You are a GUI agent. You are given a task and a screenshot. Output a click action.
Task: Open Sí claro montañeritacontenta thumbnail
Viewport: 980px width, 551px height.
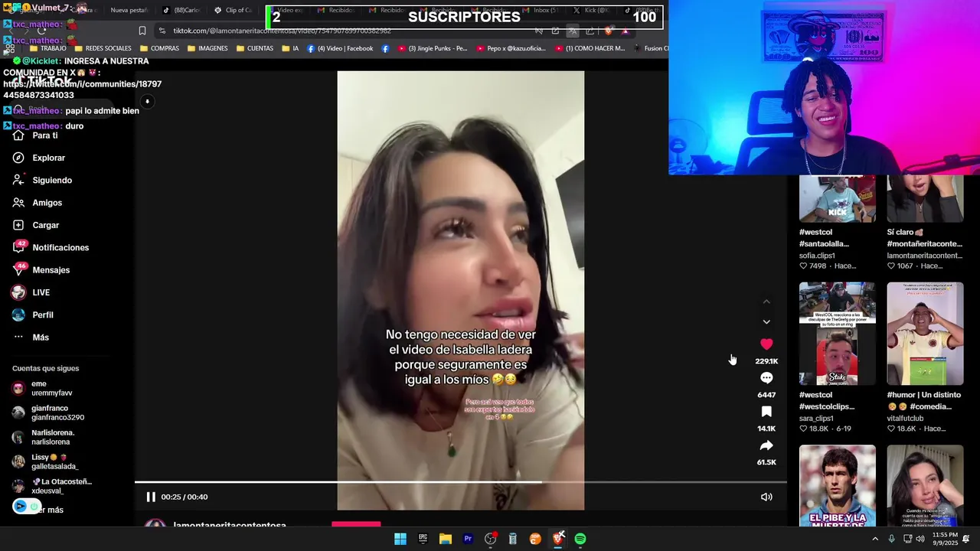[925, 199]
